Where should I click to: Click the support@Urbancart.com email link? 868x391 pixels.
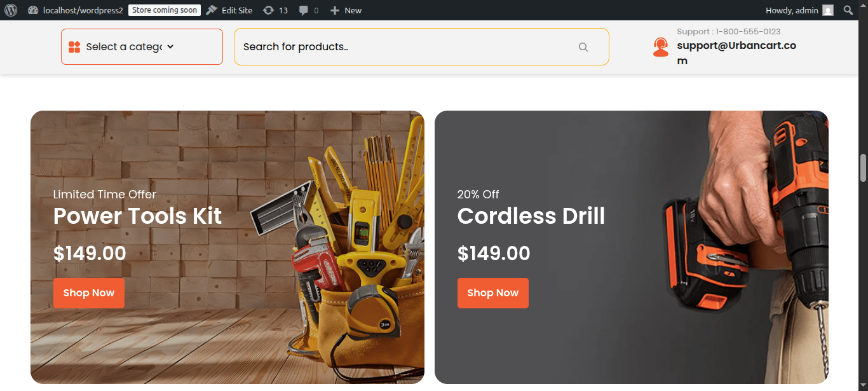pyautogui.click(x=736, y=53)
